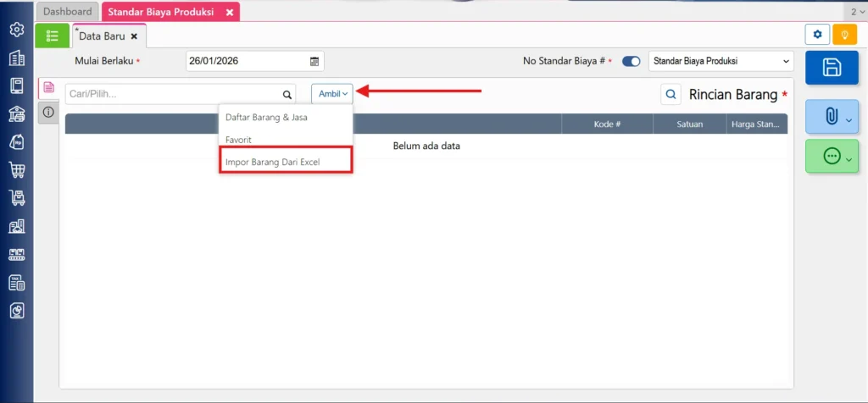Click the Kode # column header
This screenshot has height=403, width=868.
607,124
